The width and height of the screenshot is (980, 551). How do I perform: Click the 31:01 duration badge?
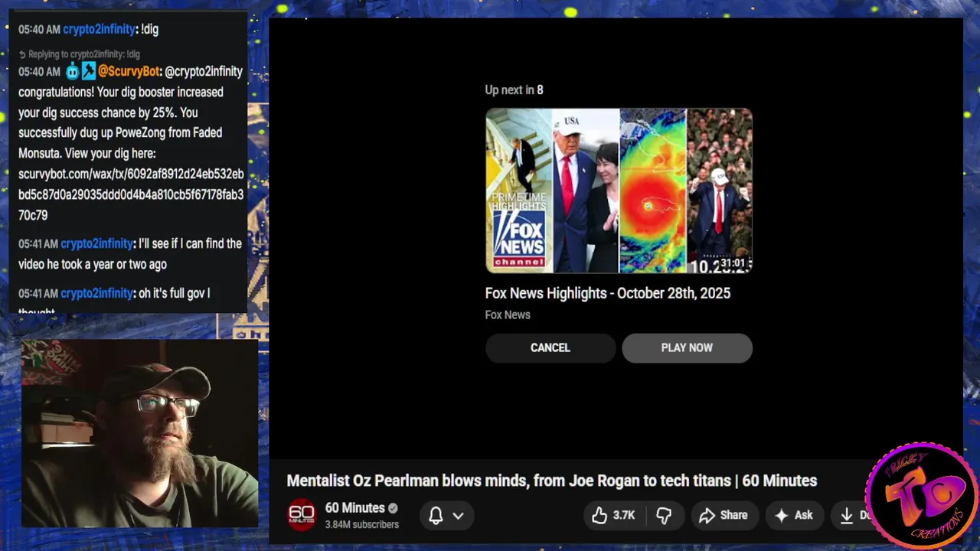pos(733,263)
